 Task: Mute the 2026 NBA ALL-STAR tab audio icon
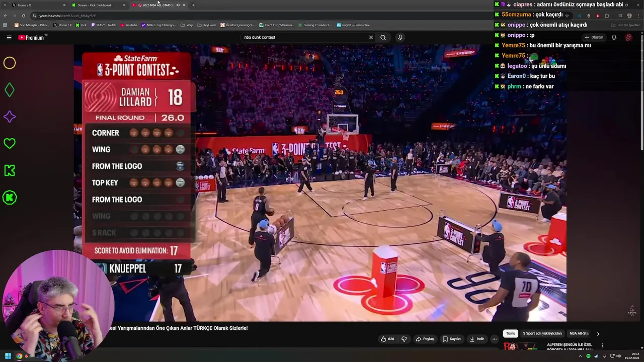coord(178,5)
